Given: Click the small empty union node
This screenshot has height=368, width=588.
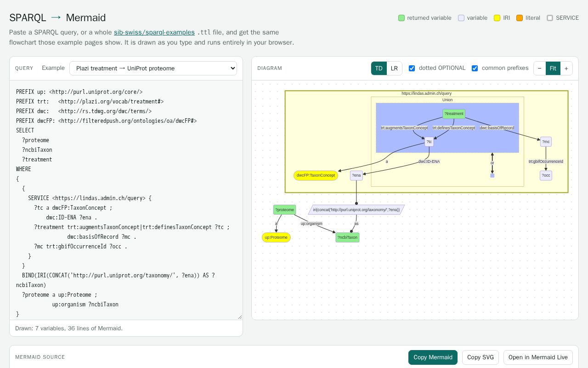Looking at the screenshot, I should tap(492, 175).
